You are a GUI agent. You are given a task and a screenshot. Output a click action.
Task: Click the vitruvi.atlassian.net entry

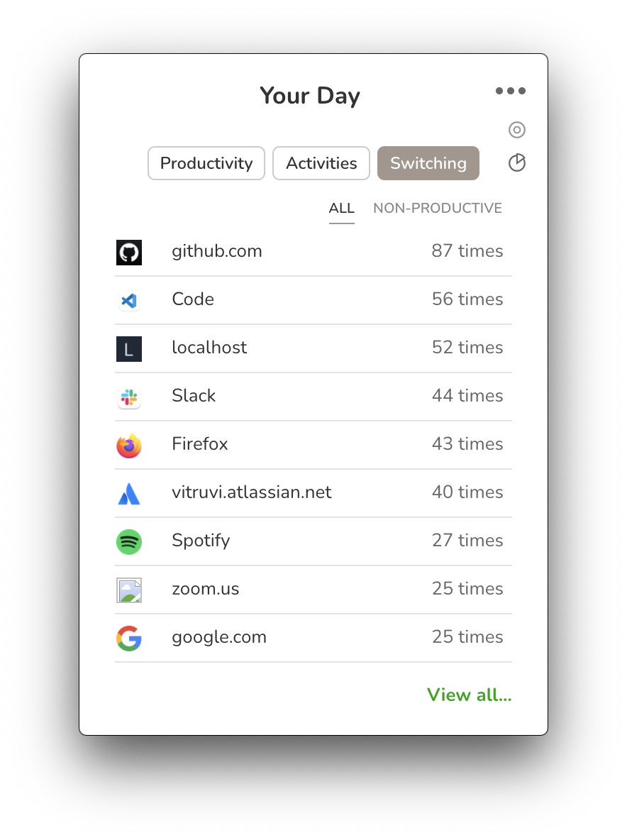(313, 493)
